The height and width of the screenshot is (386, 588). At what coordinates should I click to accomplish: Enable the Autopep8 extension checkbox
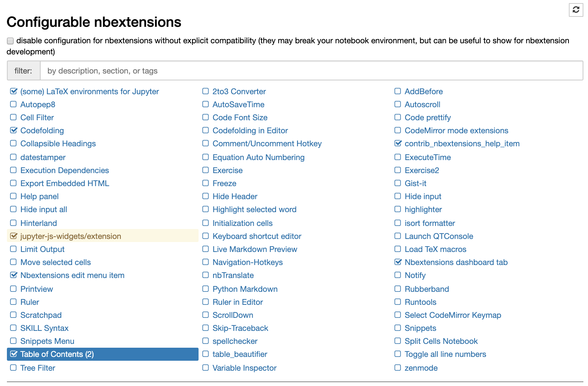pyautogui.click(x=13, y=104)
